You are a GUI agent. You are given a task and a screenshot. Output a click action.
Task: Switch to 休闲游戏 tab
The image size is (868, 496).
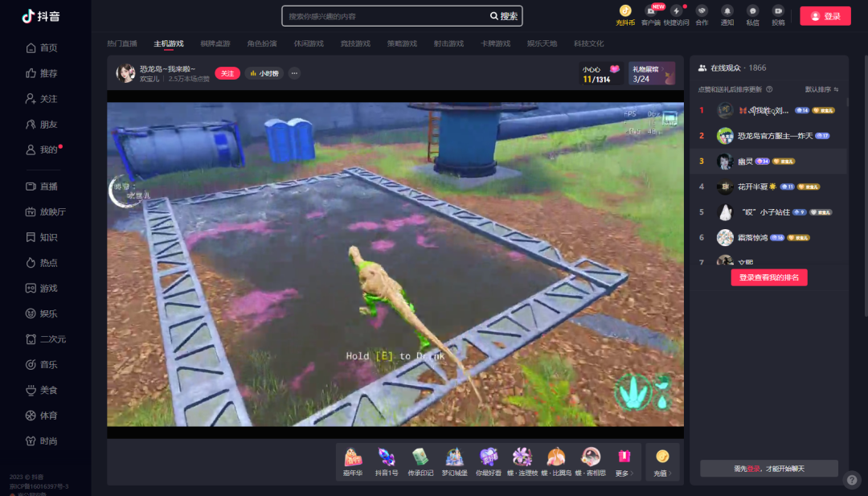[x=309, y=43]
